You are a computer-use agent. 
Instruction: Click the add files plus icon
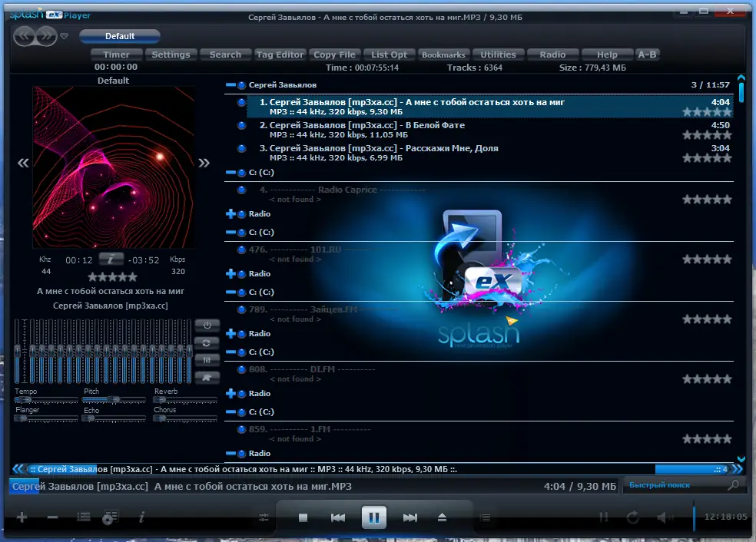click(22, 517)
